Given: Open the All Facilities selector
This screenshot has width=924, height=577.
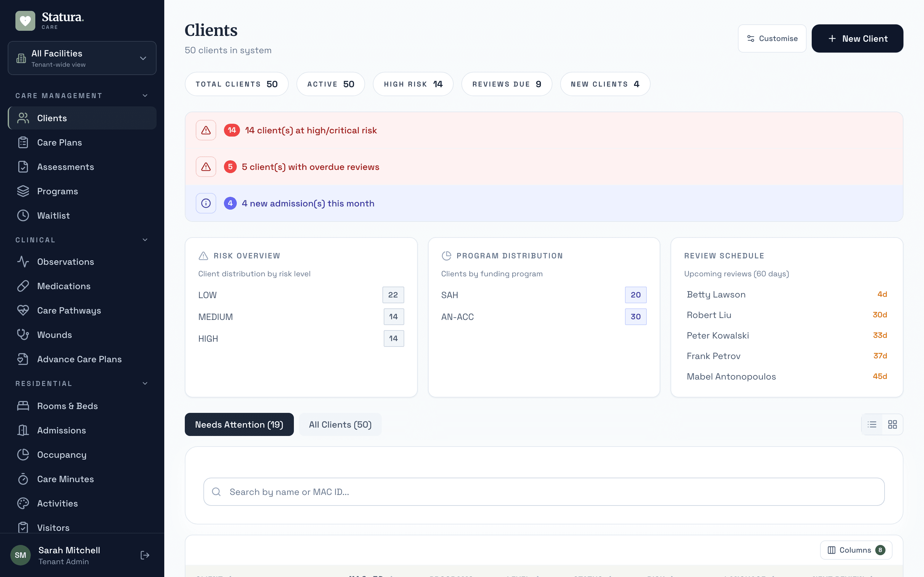Looking at the screenshot, I should 82,58.
